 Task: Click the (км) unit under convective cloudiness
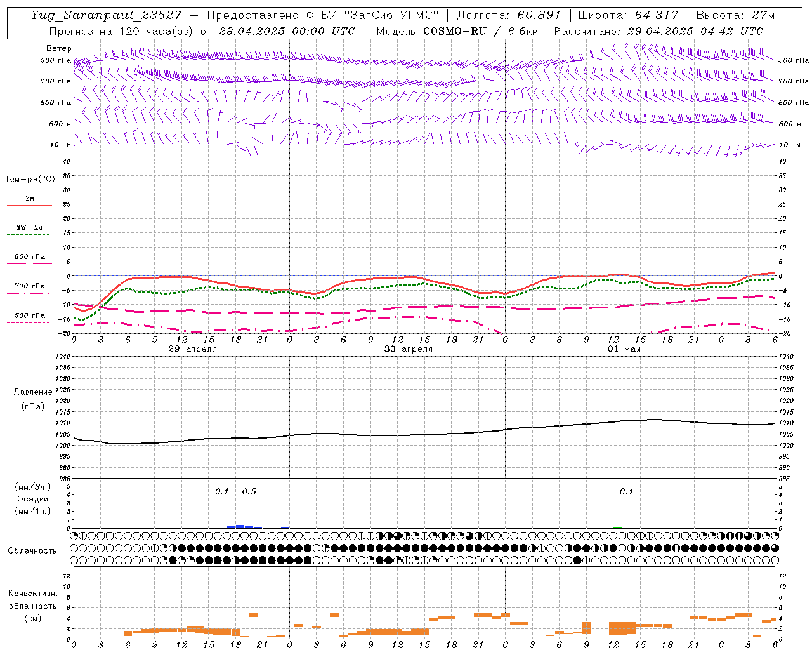click(x=32, y=618)
